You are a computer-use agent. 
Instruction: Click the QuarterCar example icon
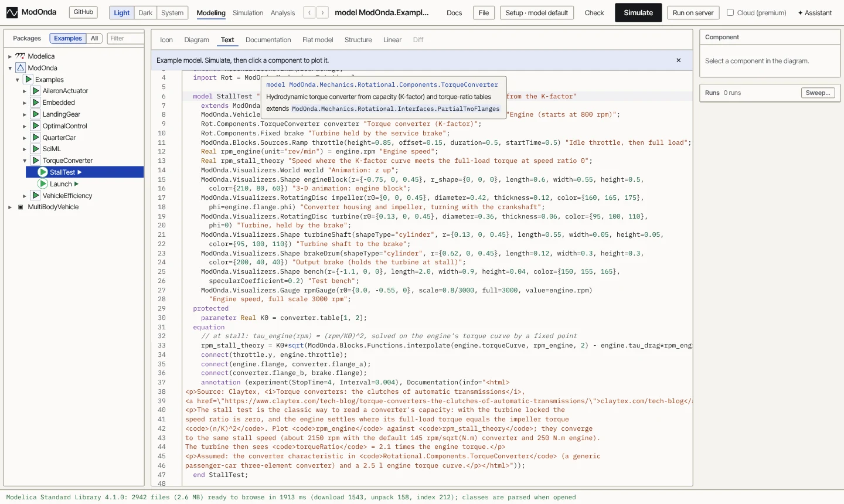tap(36, 138)
